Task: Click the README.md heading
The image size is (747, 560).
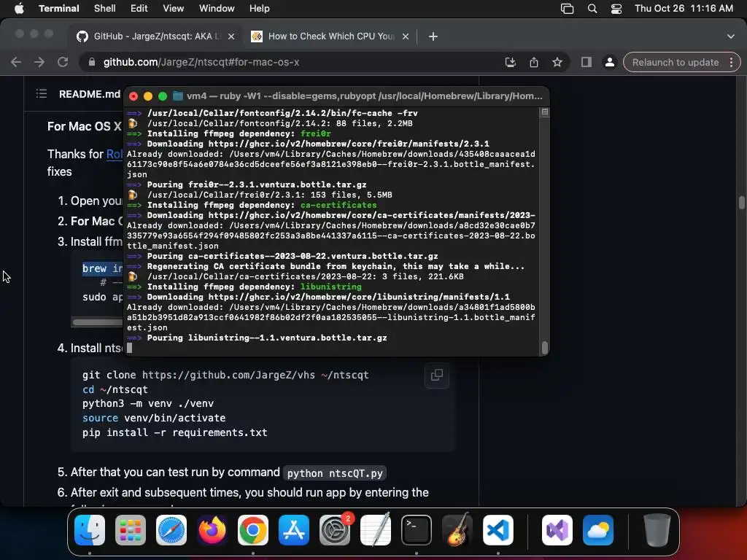Action: coord(90,94)
